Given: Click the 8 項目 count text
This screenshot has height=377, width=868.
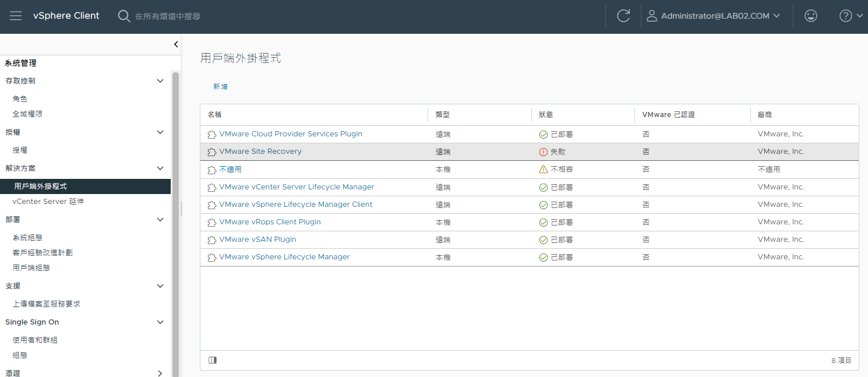Looking at the screenshot, I should point(841,361).
